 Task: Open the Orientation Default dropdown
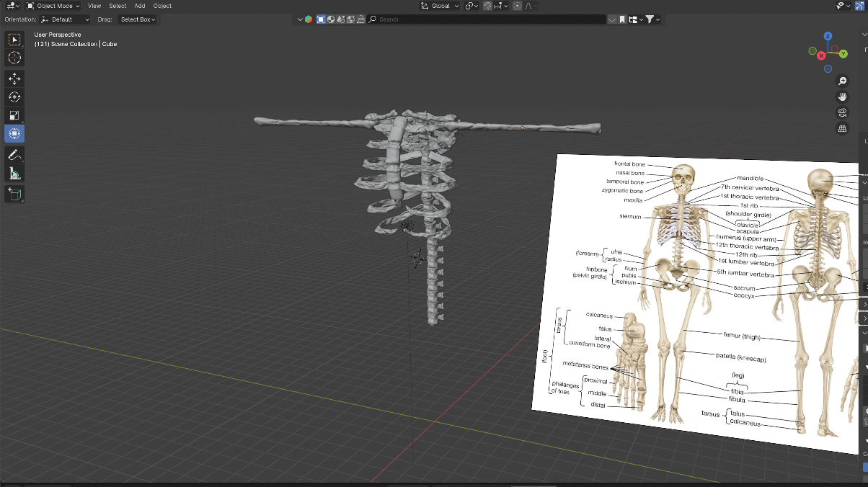coord(66,19)
